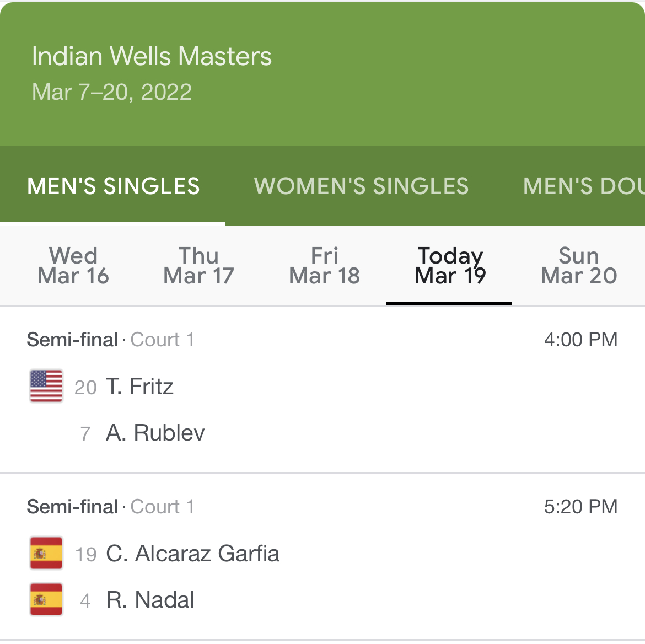Select the Thu Mar 17 date
Screen dimensions: 645x644
[198, 266]
